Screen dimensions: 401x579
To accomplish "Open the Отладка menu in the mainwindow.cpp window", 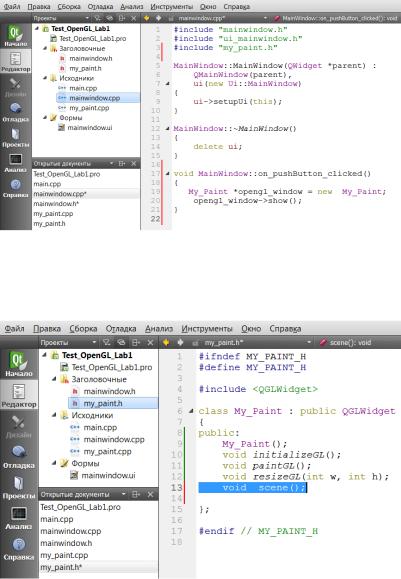I will coord(100,7).
